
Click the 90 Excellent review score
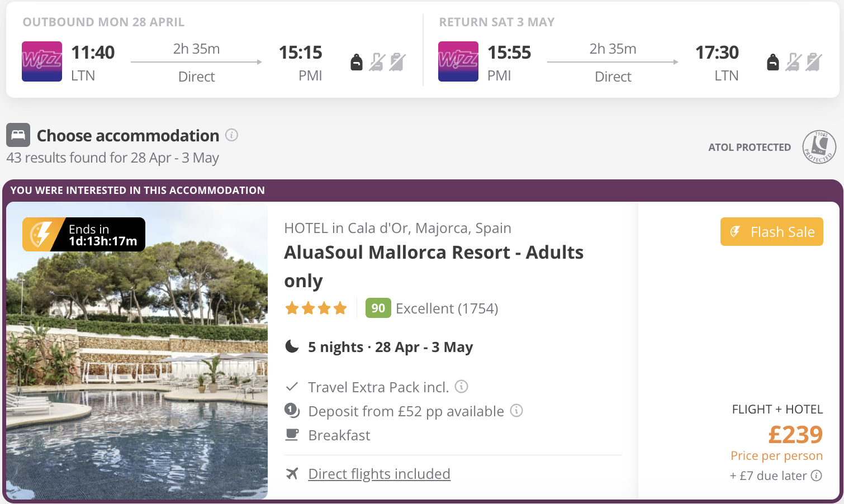378,308
